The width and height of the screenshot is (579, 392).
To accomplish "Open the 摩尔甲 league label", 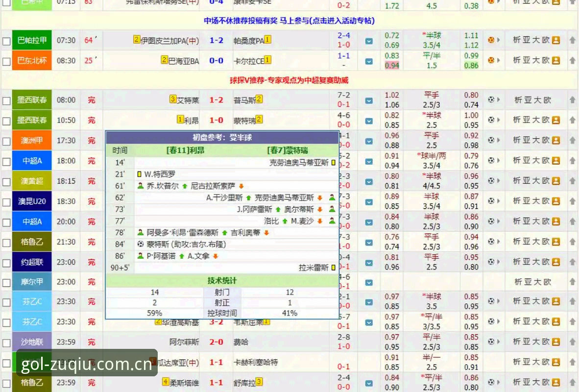I will click(x=32, y=282).
